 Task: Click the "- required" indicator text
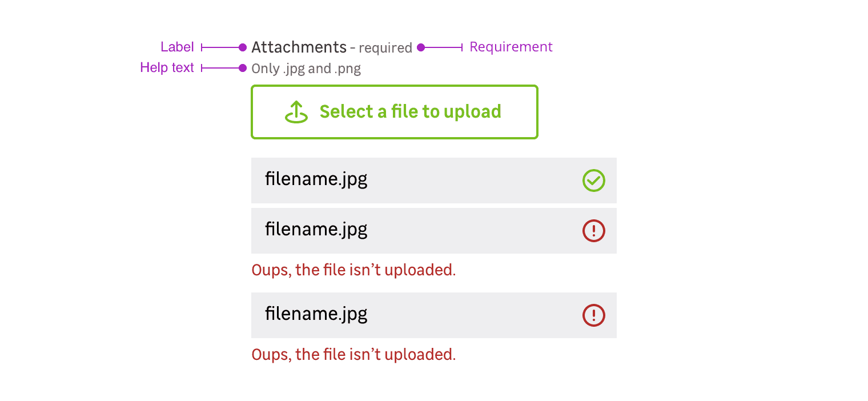click(x=381, y=48)
